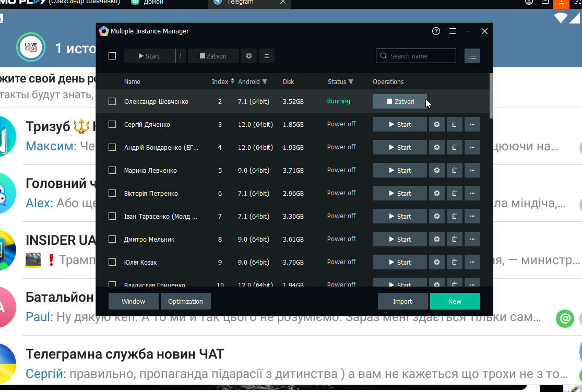Open settings gear for Вікторія Петренко

(437, 194)
